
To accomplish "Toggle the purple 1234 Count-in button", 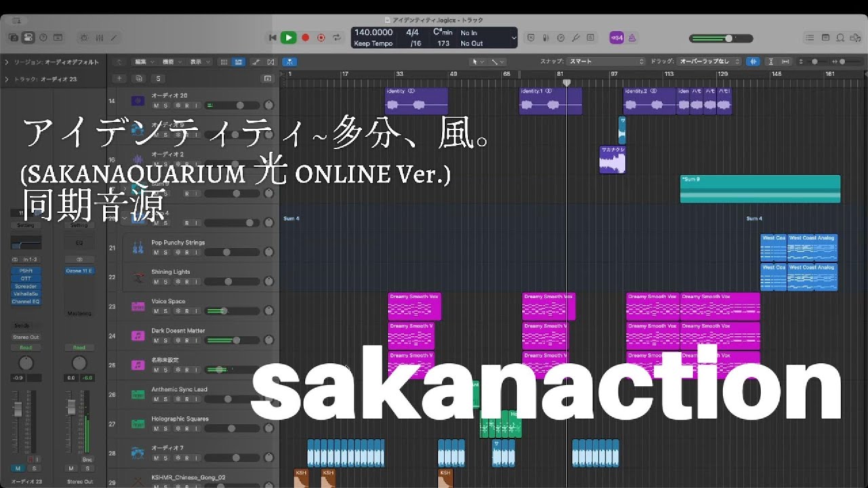I will point(616,38).
